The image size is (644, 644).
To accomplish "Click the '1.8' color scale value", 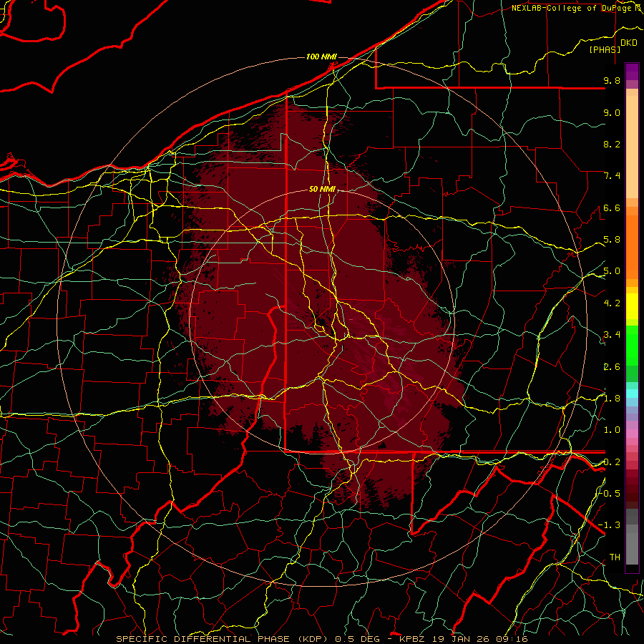I will click(x=612, y=399).
